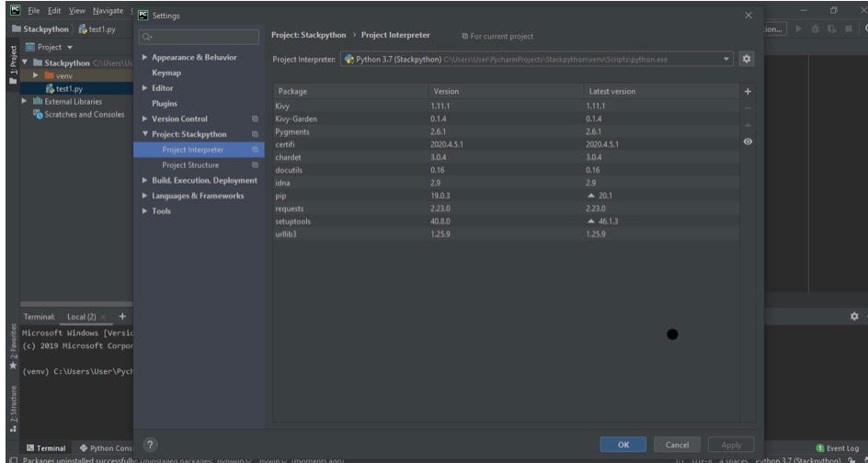Click the project-level icon beside Version Control
Image resolution: width=868 pixels, height=463 pixels.
(x=256, y=119)
